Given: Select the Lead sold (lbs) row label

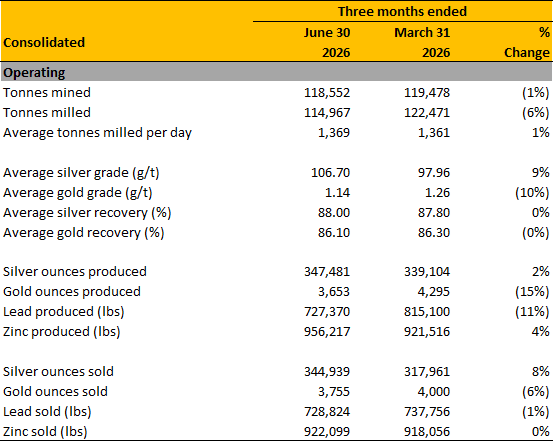Looking at the screenshot, I should pyautogui.click(x=47, y=412).
